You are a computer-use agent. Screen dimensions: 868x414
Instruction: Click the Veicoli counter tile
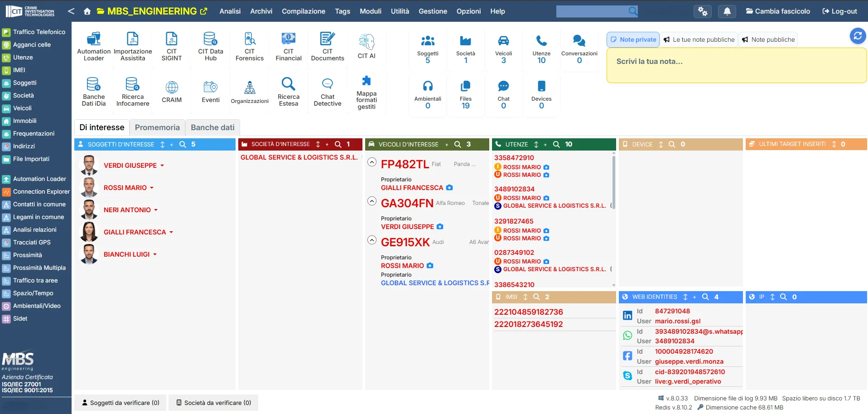503,50
